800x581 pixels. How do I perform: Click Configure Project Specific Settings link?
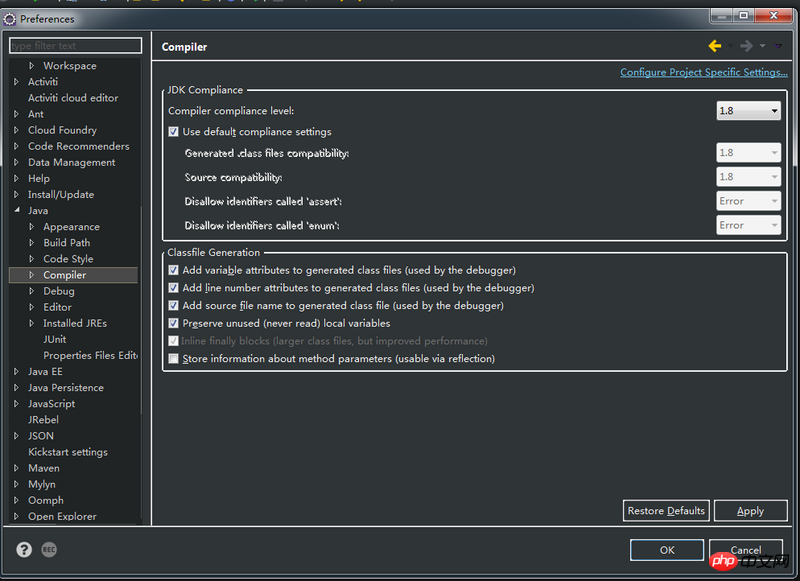(704, 72)
